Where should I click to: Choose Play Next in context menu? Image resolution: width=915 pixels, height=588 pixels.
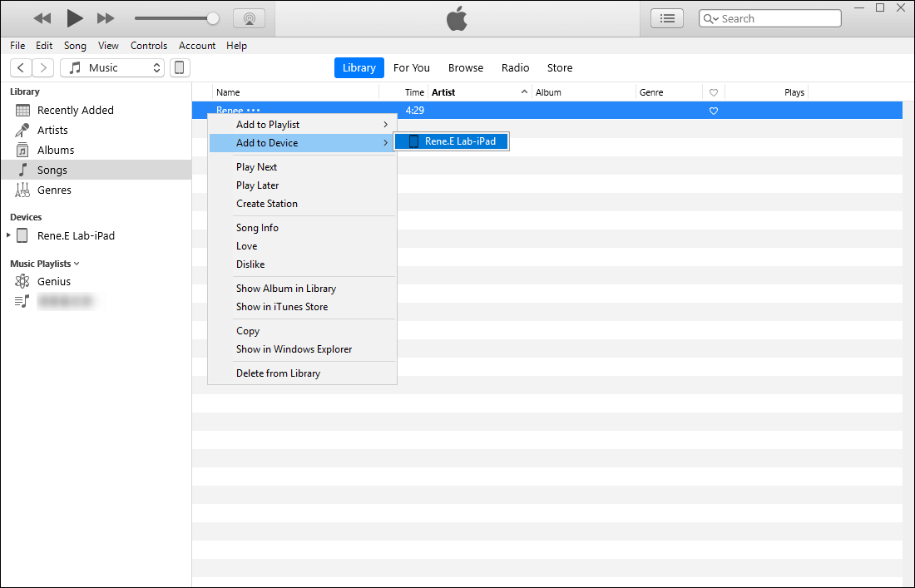pyautogui.click(x=303, y=167)
